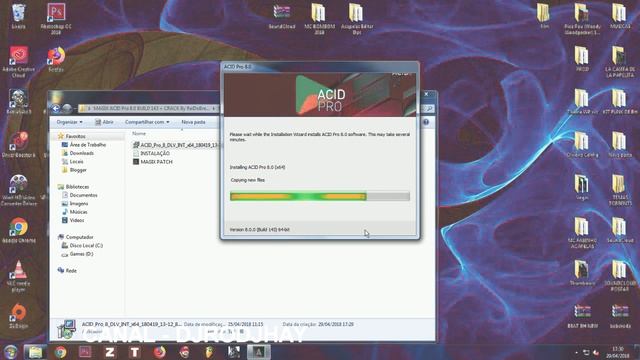Select Disco Local (C:) drive
The image size is (640, 360).
pyautogui.click(x=82, y=245)
